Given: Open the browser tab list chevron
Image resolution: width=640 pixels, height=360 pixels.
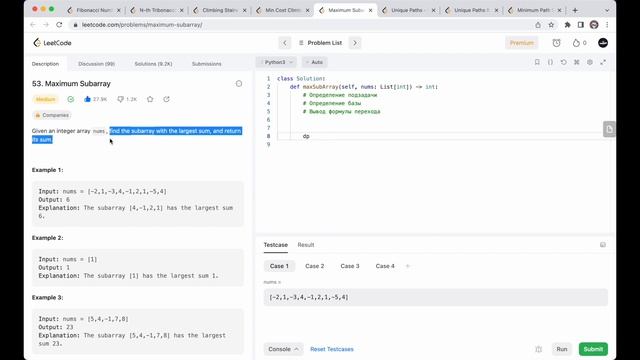Looking at the screenshot, I should pyautogui.click(x=607, y=10).
